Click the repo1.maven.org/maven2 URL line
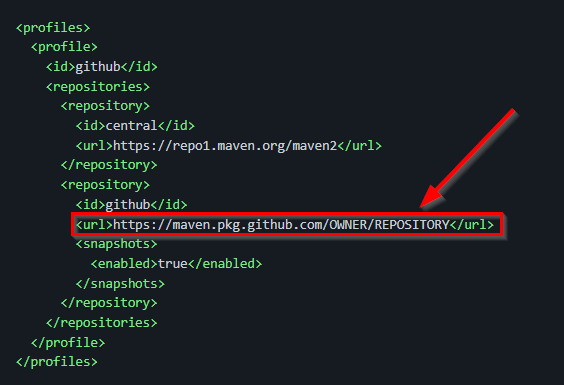This screenshot has height=385, width=564. pos(228,146)
